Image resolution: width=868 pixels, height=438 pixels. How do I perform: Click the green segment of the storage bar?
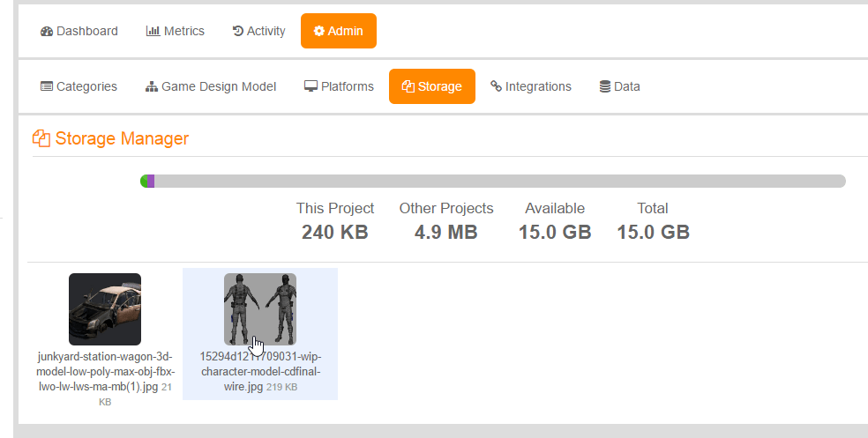coord(144,181)
